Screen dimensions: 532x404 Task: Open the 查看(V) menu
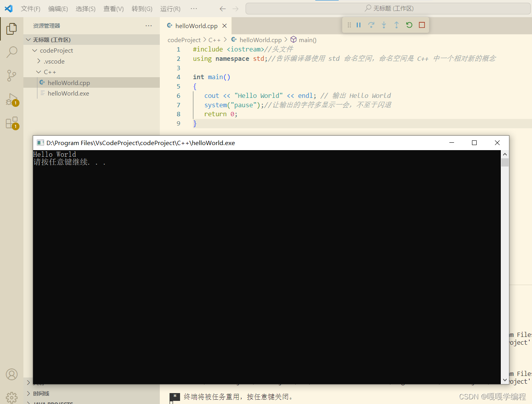coord(113,9)
